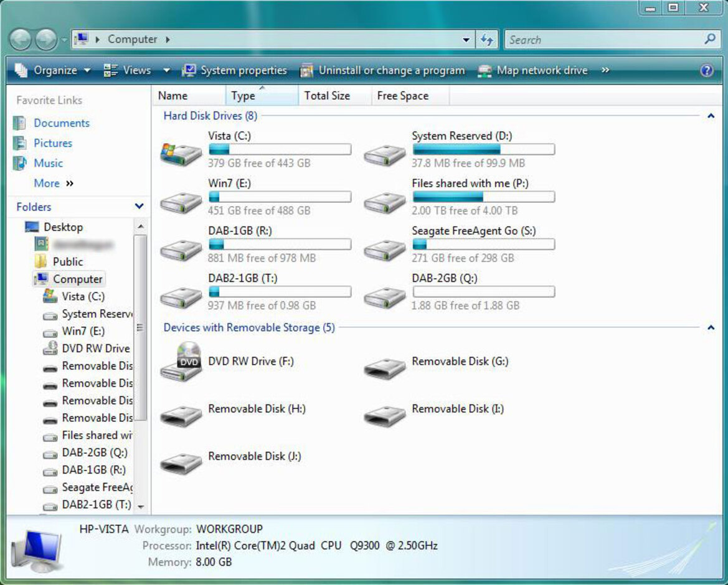The width and height of the screenshot is (728, 585).
Task: Click the computer icon in the address bar
Action: [x=81, y=39]
